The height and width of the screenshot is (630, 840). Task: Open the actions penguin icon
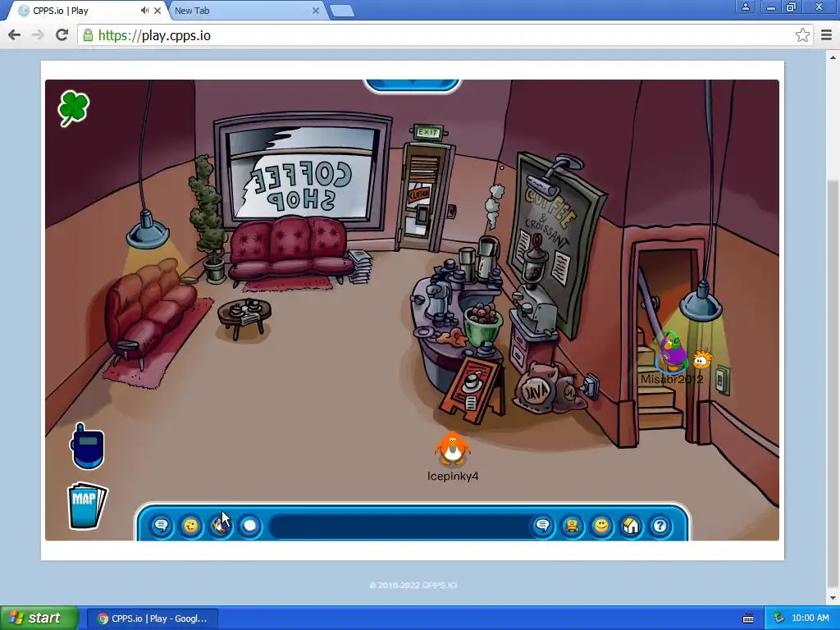coord(220,526)
